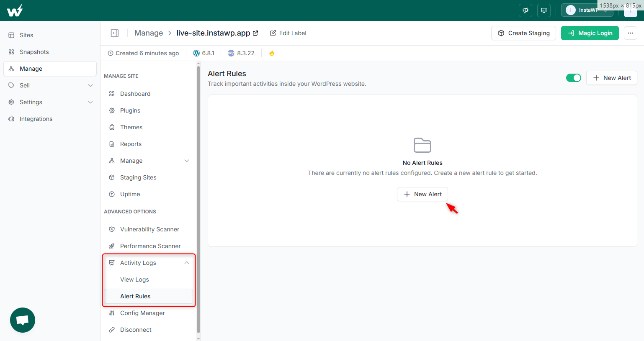Open the three-dots more options menu
The image size is (644, 341).
point(631,33)
